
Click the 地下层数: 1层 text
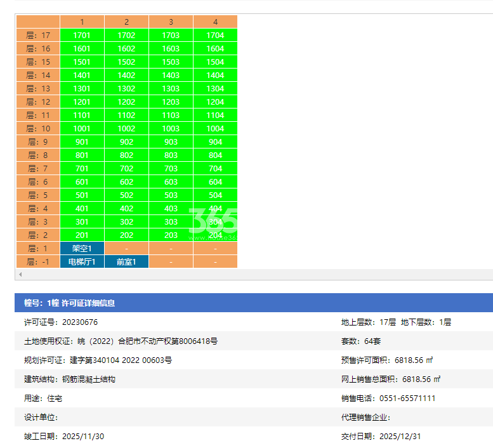426,322
